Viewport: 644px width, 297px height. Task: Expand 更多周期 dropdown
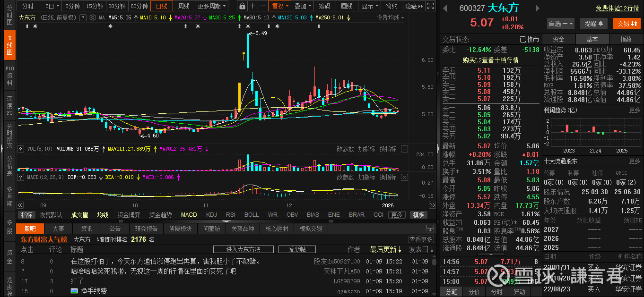(212, 6)
